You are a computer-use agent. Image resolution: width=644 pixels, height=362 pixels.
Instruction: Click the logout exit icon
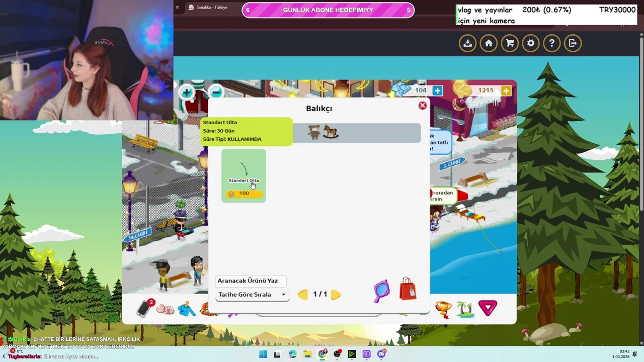tap(573, 43)
